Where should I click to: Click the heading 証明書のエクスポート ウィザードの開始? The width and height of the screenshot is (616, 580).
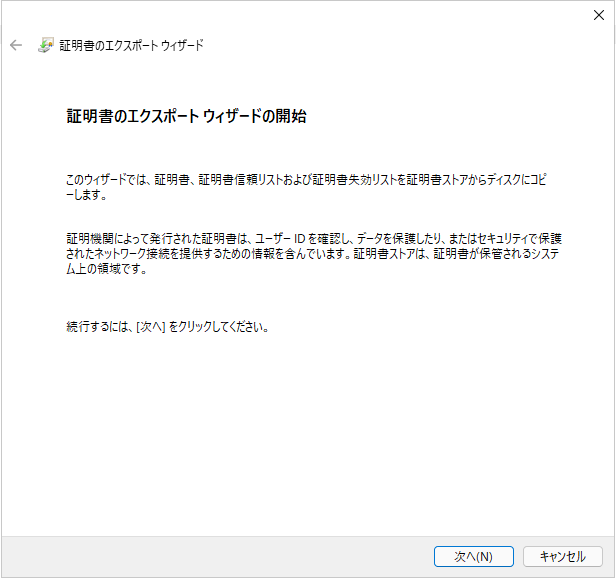(187, 116)
